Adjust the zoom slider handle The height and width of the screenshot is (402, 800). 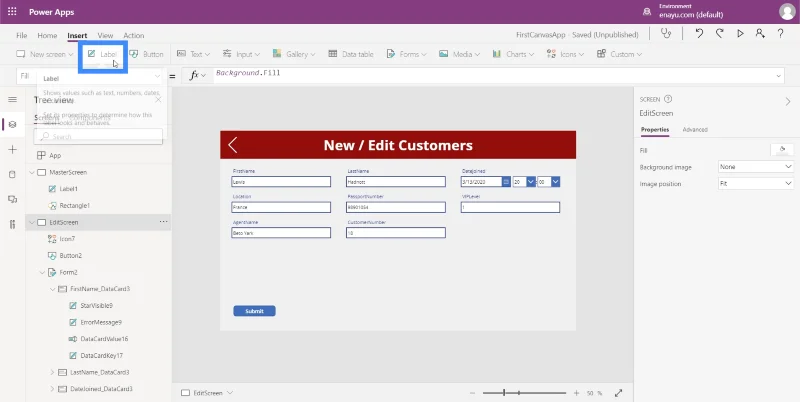(504, 393)
